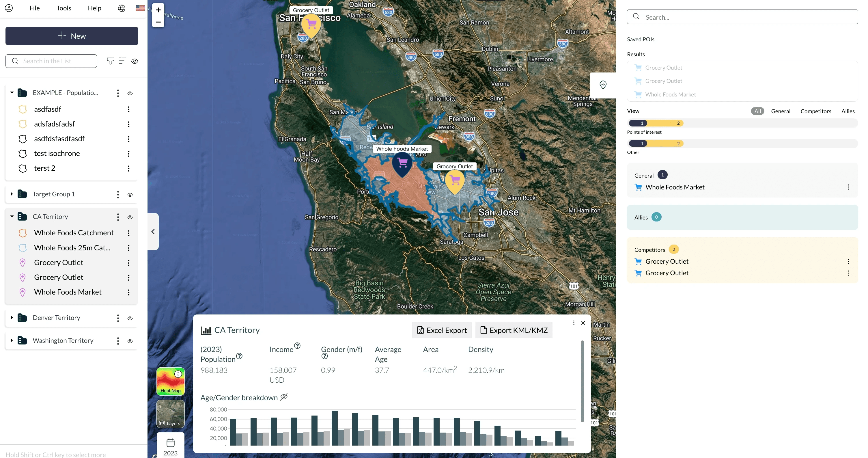Screen dimensions: 868x458
Task: Expand the Target Group 1 folder
Action: [x=12, y=194]
